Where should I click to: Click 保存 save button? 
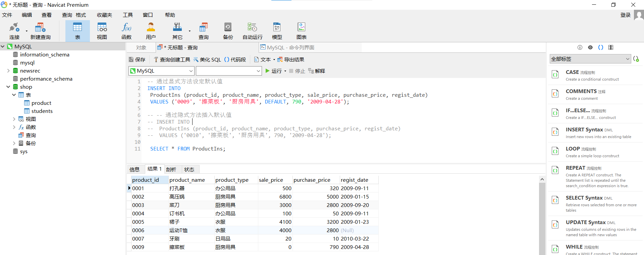pyautogui.click(x=137, y=59)
